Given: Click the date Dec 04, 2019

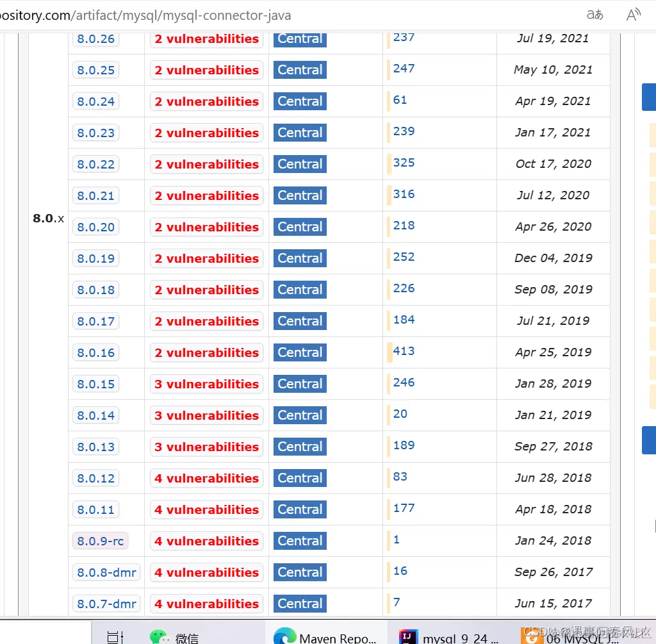Looking at the screenshot, I should [x=553, y=258].
